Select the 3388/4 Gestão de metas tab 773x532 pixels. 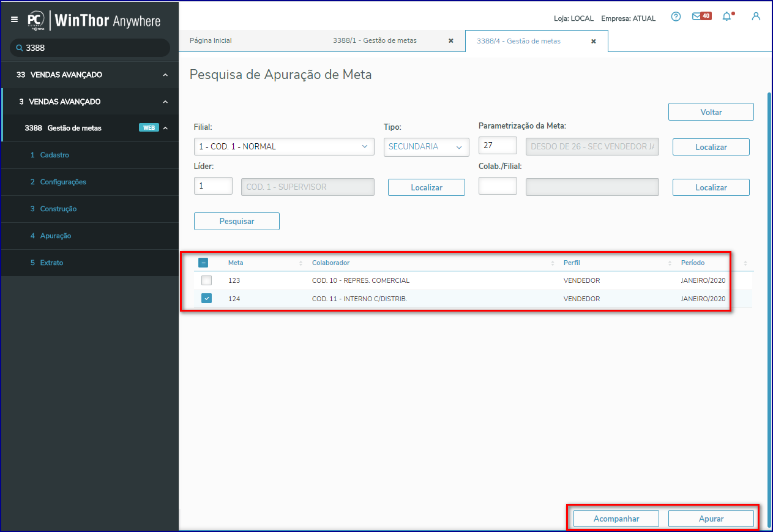tap(518, 41)
